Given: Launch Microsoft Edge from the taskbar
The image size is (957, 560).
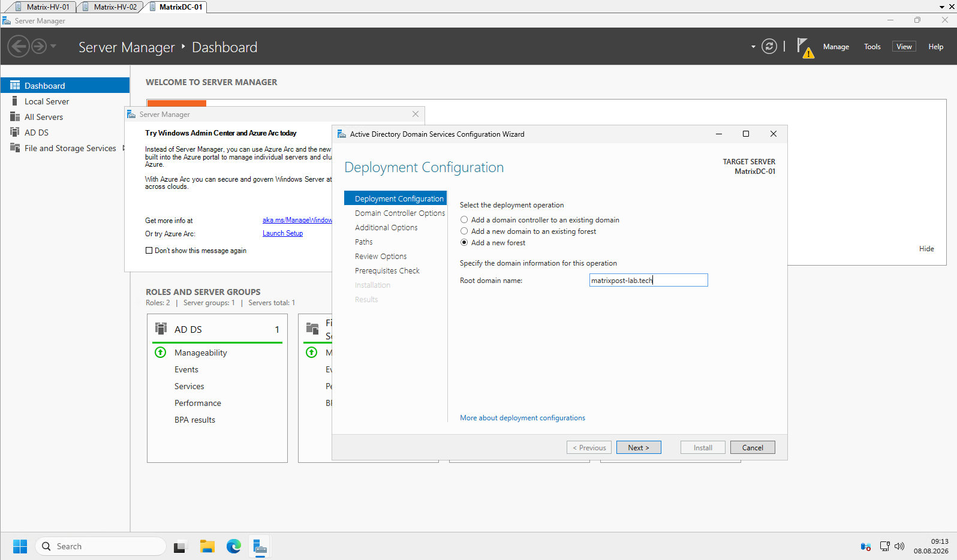Looking at the screenshot, I should tap(234, 546).
